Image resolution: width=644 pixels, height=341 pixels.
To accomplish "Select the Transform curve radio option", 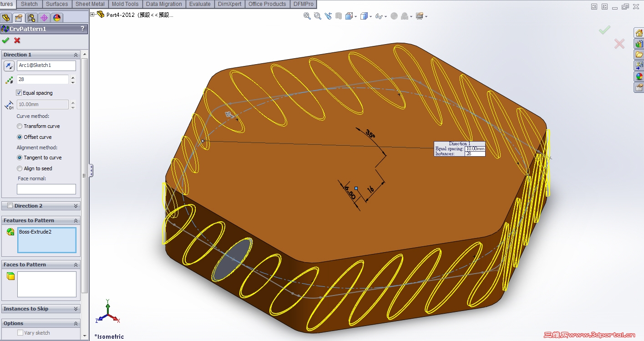I will coord(20,126).
